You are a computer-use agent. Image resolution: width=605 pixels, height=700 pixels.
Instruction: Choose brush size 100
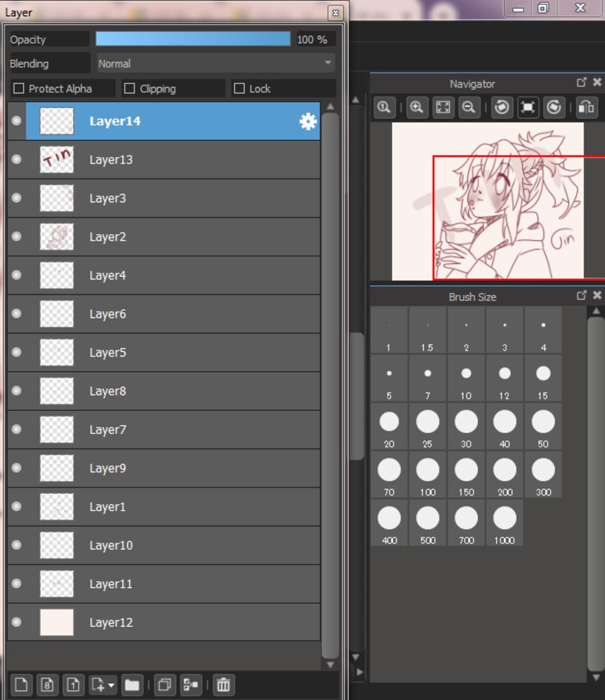[427, 475]
